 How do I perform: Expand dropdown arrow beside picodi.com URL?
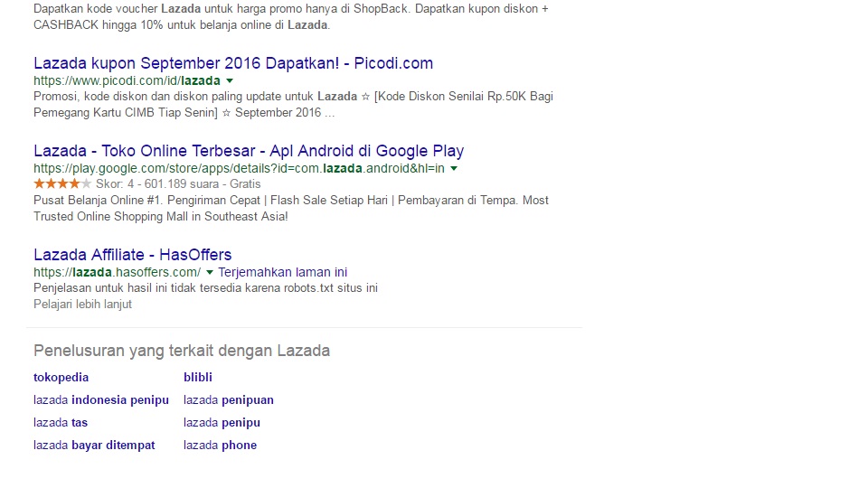(230, 80)
